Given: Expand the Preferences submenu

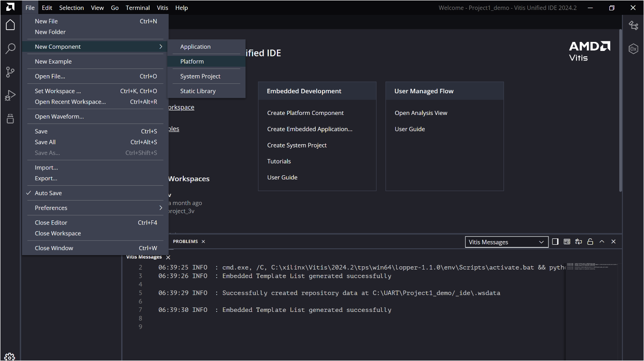Looking at the screenshot, I should pyautogui.click(x=51, y=208).
